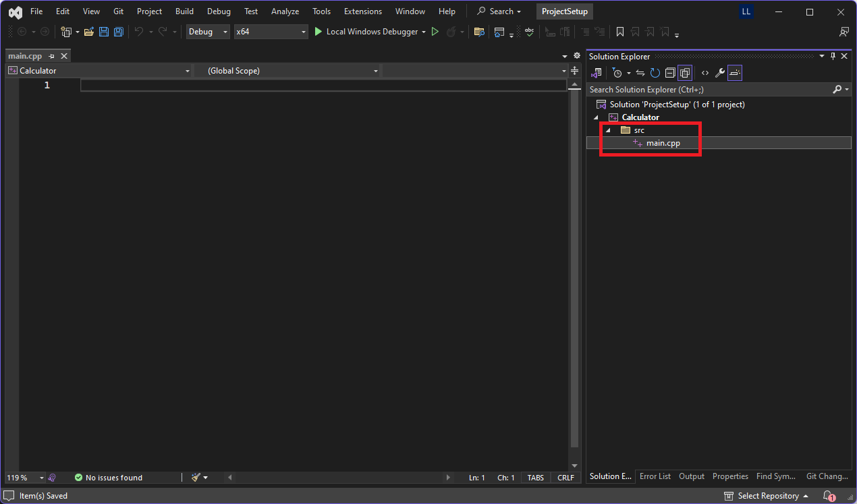Toggle CRLF line ending setting
Viewport: 857px width, 504px height.
[565, 478]
